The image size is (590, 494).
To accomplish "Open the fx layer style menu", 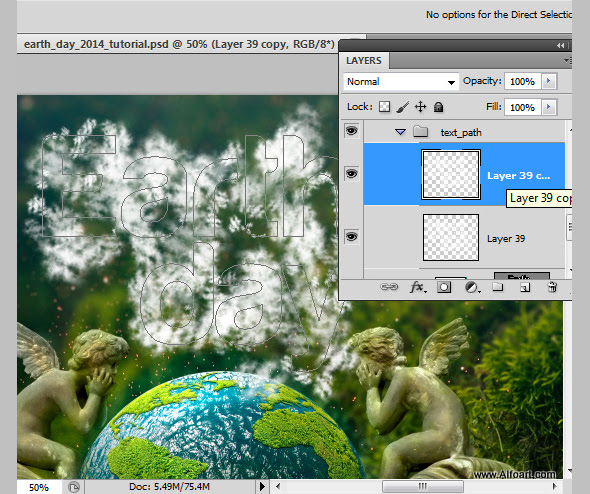I will click(418, 287).
